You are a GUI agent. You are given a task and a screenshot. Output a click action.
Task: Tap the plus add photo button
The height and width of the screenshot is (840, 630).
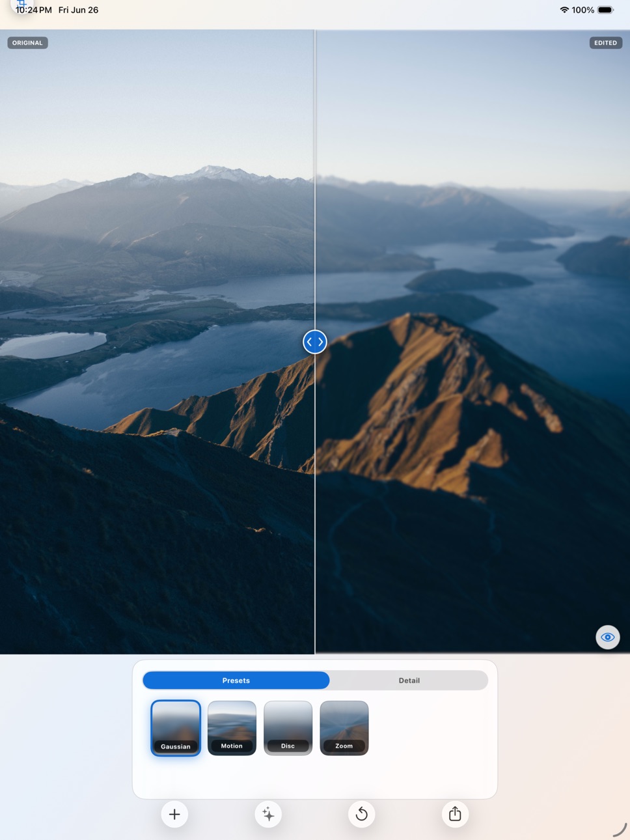pos(174,814)
